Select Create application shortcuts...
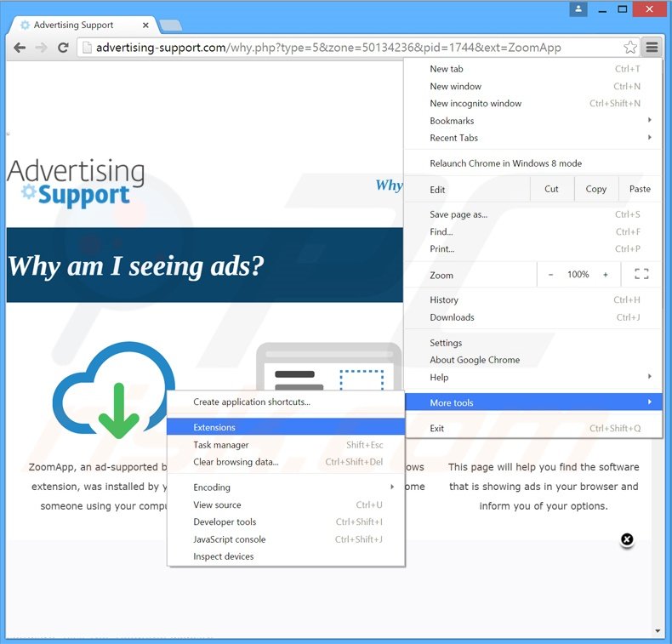Image resolution: width=672 pixels, height=644 pixels. [286, 402]
